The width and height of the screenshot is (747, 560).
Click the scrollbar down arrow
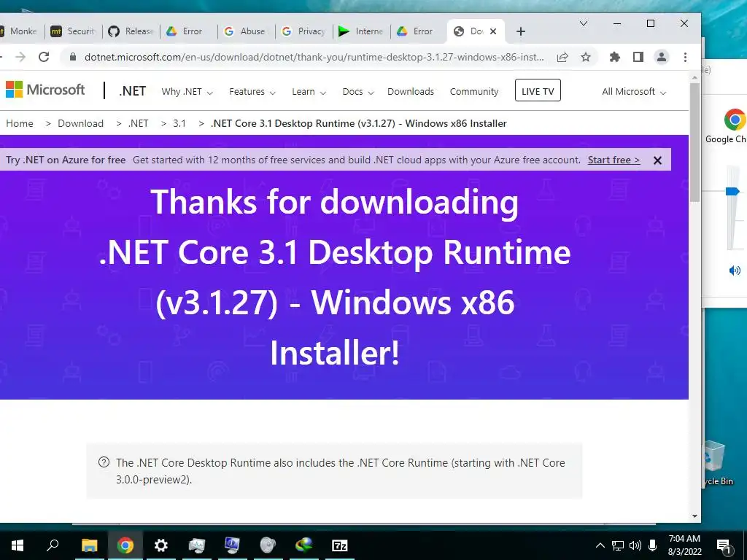[x=694, y=516]
